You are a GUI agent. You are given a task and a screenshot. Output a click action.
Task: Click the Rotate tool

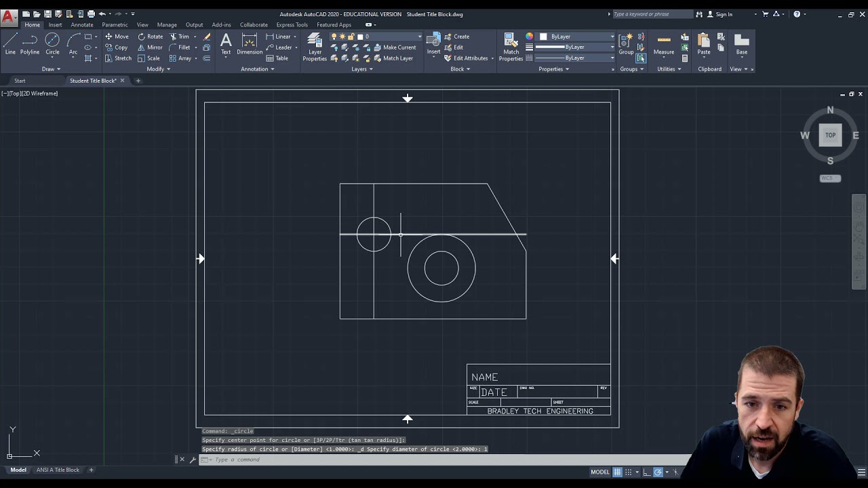(x=151, y=37)
